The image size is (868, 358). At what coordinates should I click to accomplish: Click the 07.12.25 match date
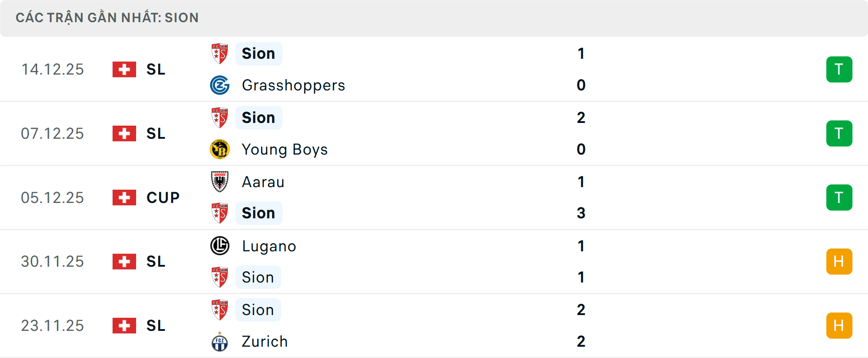52,133
